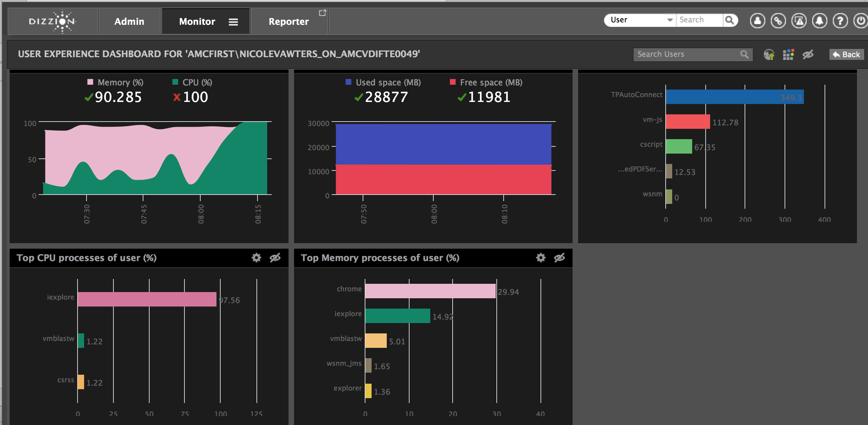Click the CPU (%) legend color swatch
The height and width of the screenshot is (425, 868).
pos(175,82)
